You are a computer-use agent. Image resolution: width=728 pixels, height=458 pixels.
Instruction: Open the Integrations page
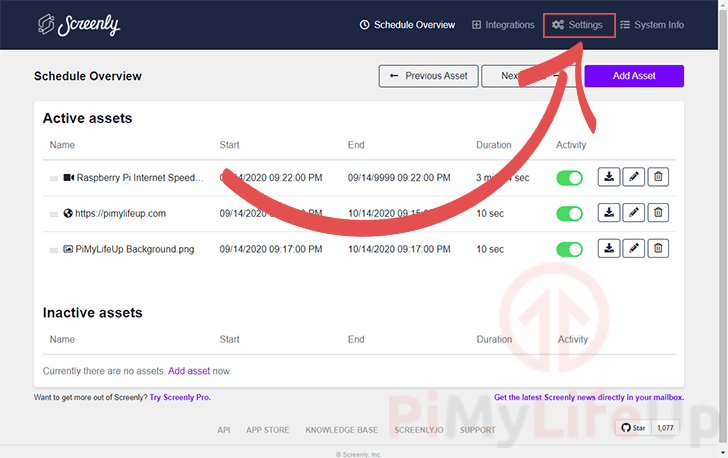[503, 25]
